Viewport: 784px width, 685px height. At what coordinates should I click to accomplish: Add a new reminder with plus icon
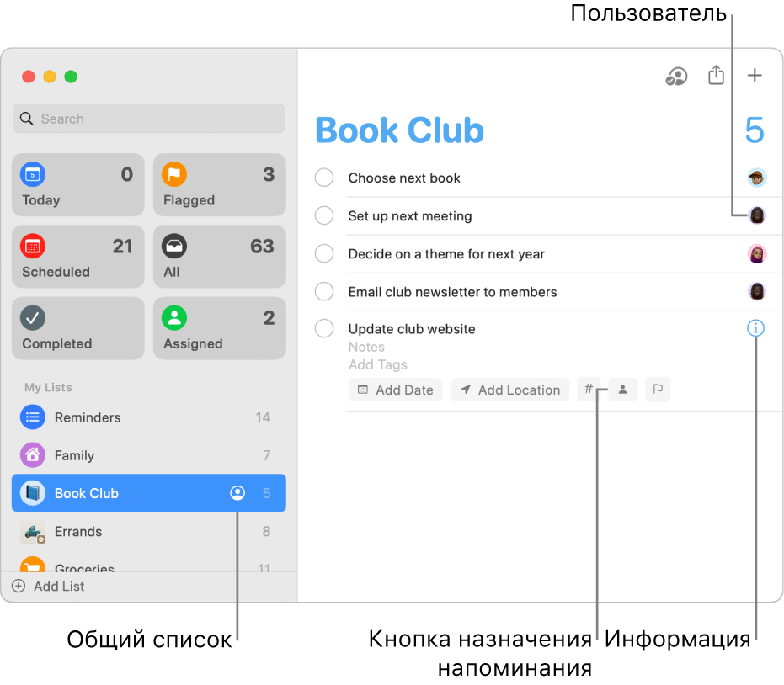(755, 76)
